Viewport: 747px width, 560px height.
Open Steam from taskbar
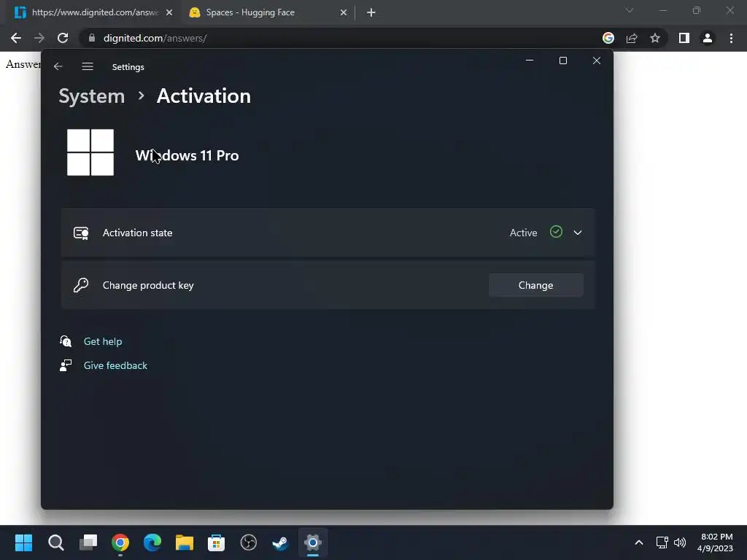coord(281,542)
